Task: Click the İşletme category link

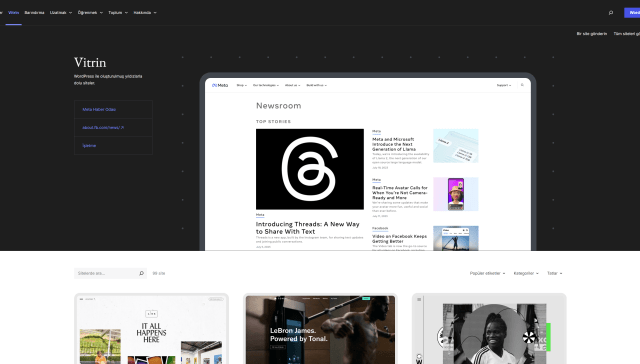Action: 89,146
